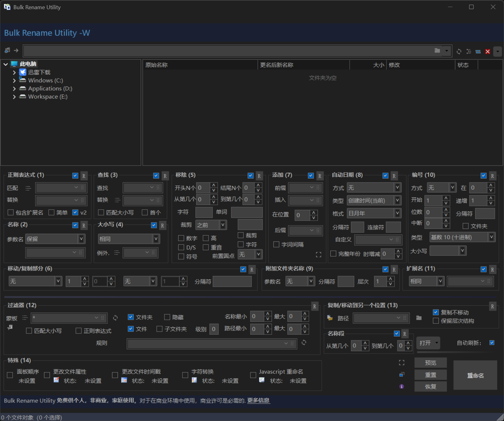Viewport: 504px width, 421px height.
Task: Click the tree list view icon near the path bar
Action: pos(468,51)
